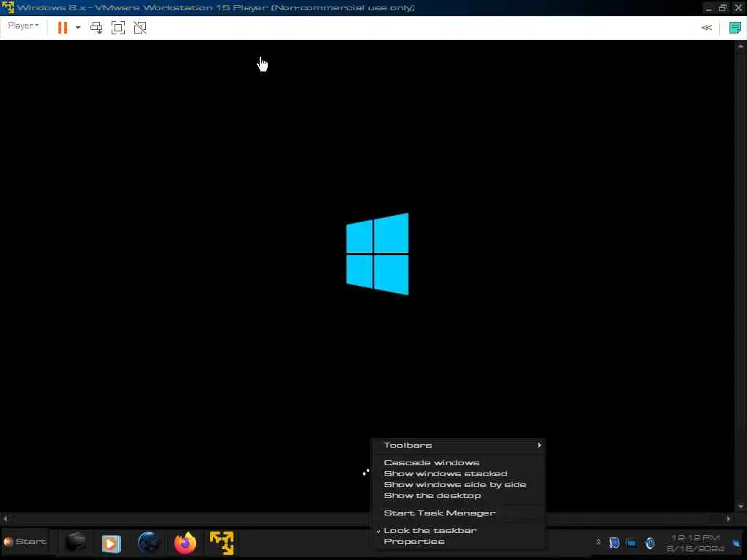Viewport: 747px width, 560px height.
Task: Minimize the VMware Player window
Action: [708, 8]
